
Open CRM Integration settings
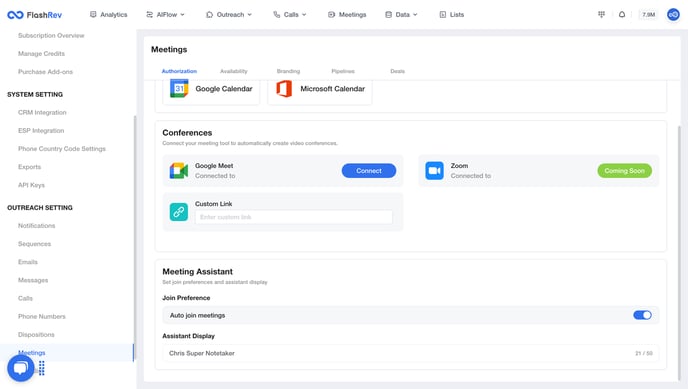[x=42, y=112]
